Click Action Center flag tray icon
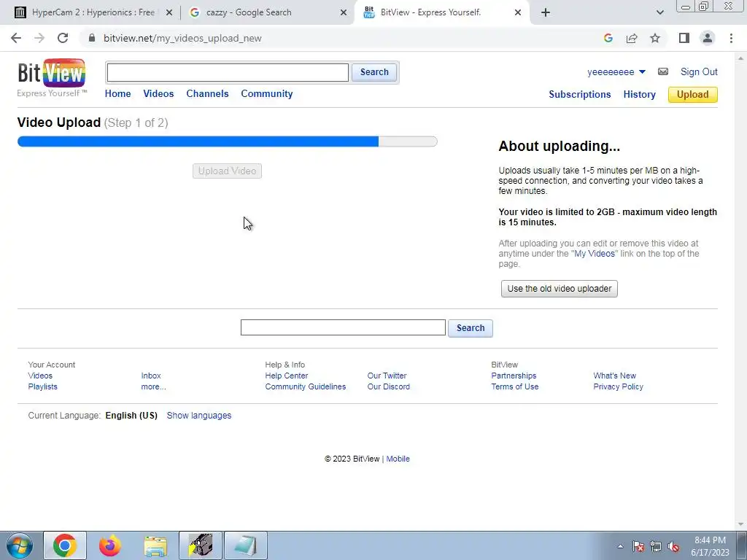 pyautogui.click(x=638, y=547)
